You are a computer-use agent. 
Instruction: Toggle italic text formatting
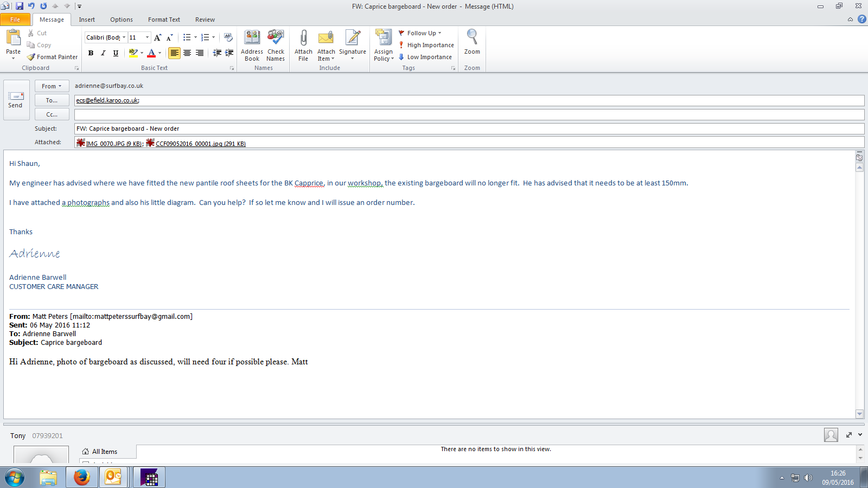tap(103, 53)
